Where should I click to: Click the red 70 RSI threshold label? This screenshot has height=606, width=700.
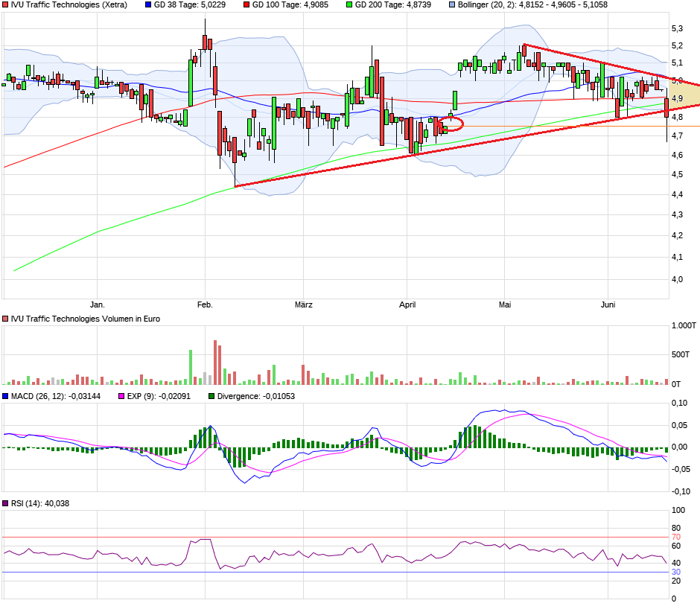pyautogui.click(x=676, y=537)
